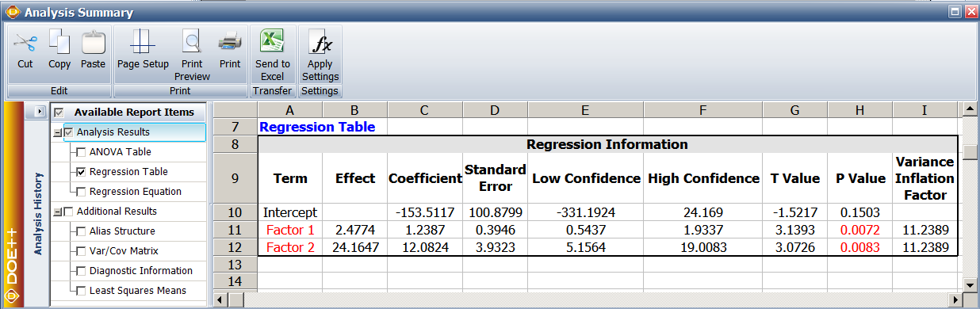
Task: Click the P Value 0.0072 cell
Action: click(859, 230)
